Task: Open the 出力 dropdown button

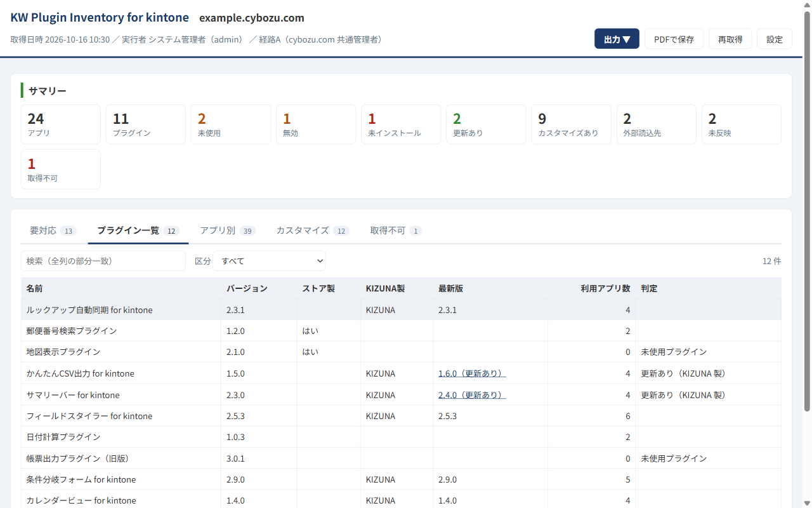Action: [x=617, y=39]
